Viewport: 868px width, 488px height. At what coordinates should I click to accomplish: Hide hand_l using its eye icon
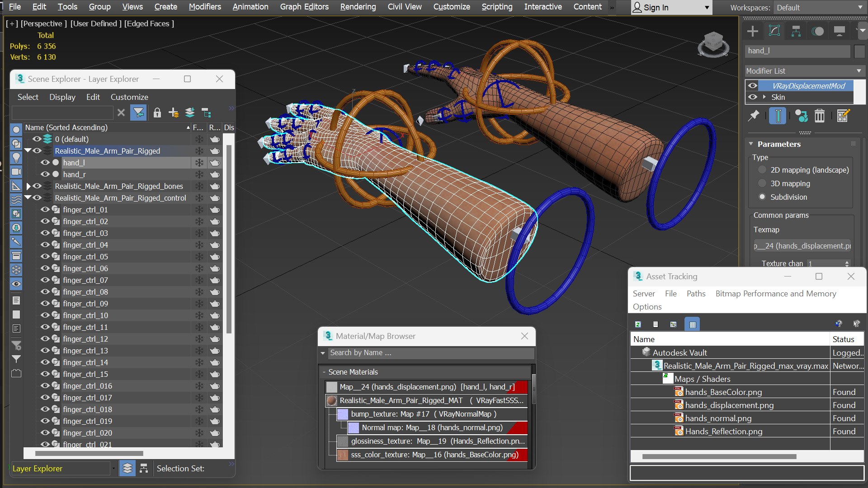pos(45,163)
